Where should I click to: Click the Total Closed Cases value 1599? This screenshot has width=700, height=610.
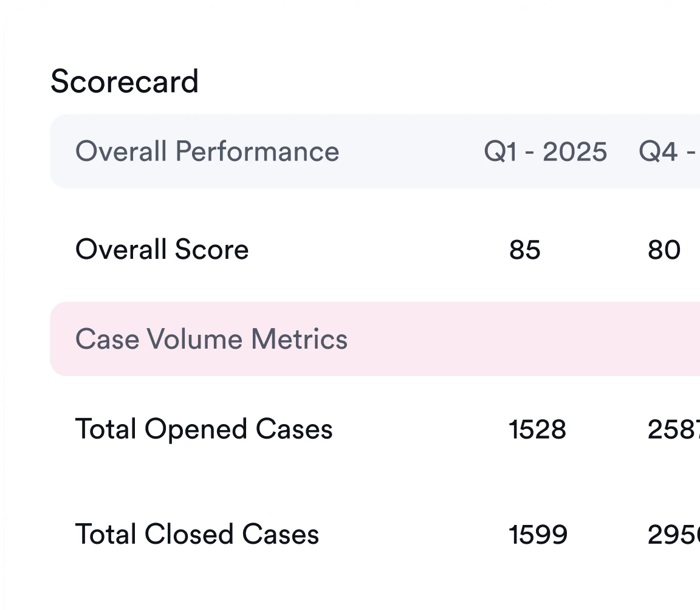[538, 535]
